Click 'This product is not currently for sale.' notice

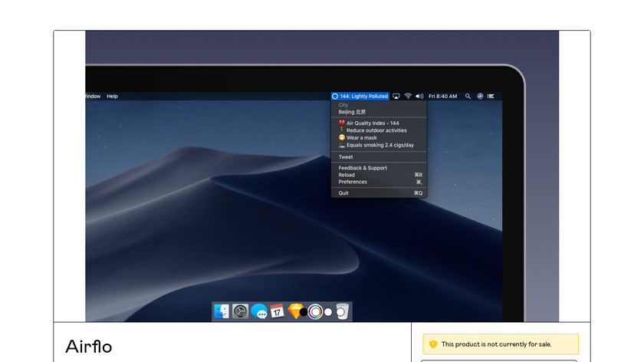tap(501, 344)
